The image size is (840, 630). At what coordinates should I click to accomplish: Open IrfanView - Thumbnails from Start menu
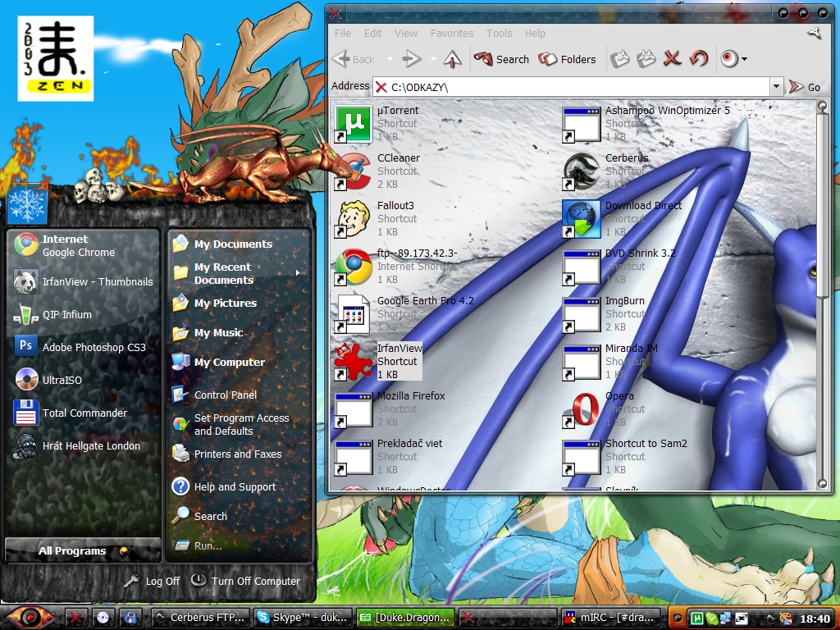coord(83,282)
